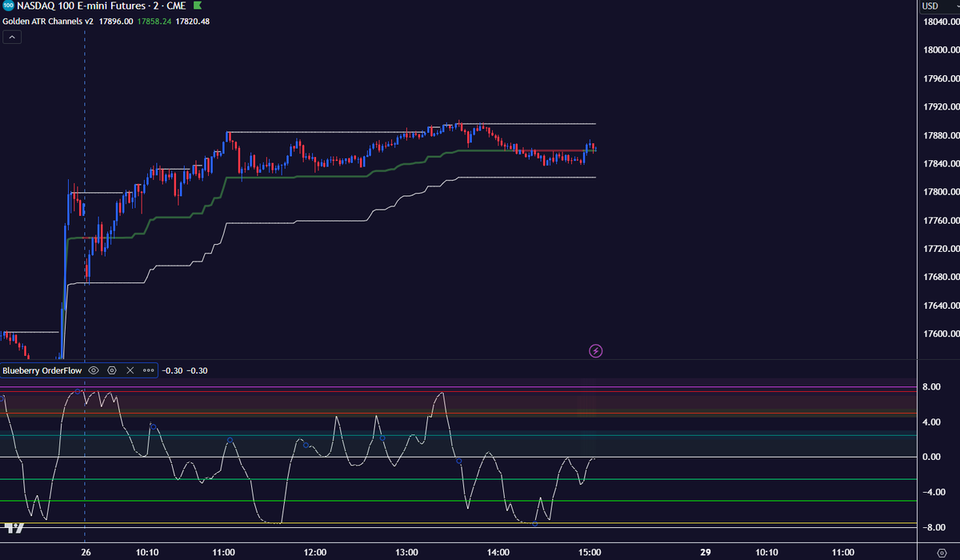Click the 15:00 time axis label
Image resolution: width=960 pixels, height=560 pixels.
[x=590, y=552]
